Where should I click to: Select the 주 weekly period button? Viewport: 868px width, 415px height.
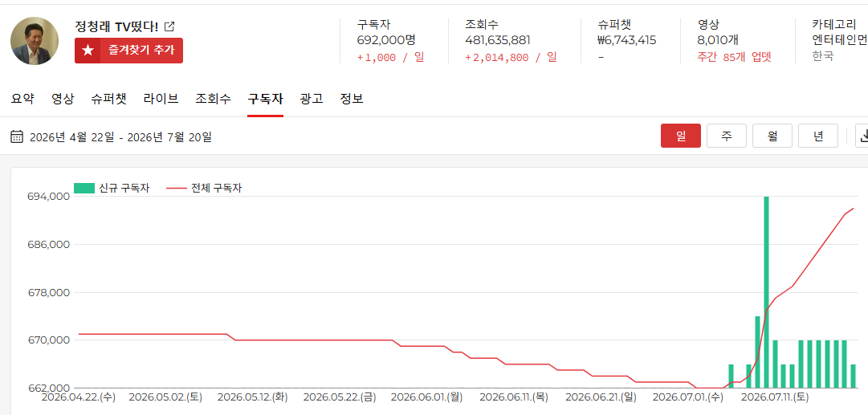point(727,136)
